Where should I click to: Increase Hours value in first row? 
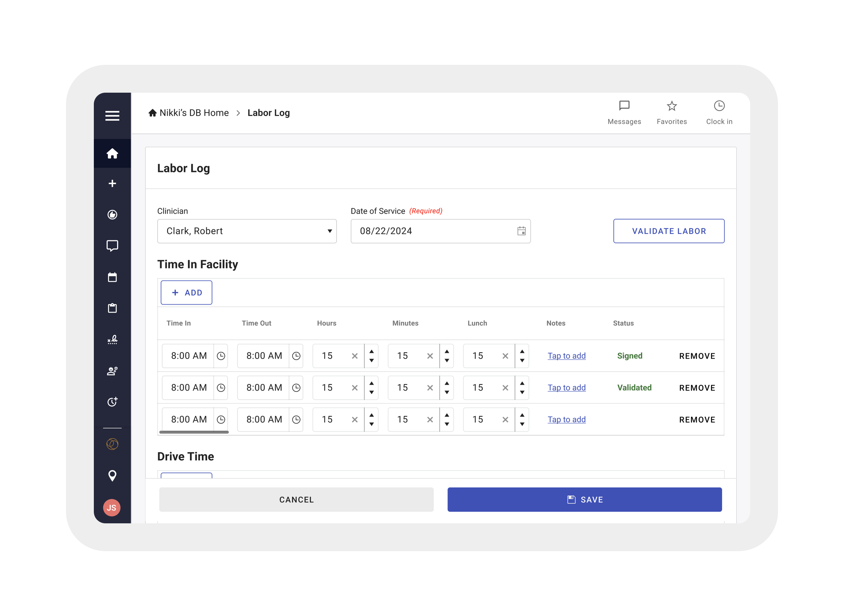click(372, 352)
